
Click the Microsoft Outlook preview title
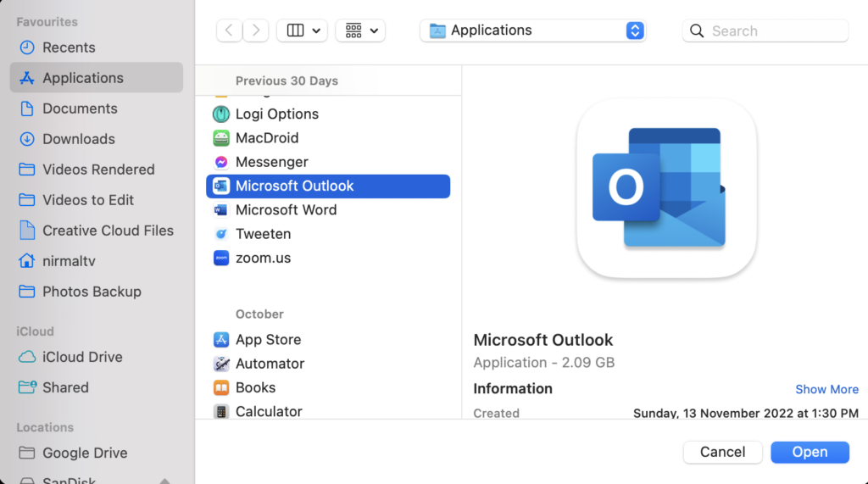pyautogui.click(x=543, y=340)
